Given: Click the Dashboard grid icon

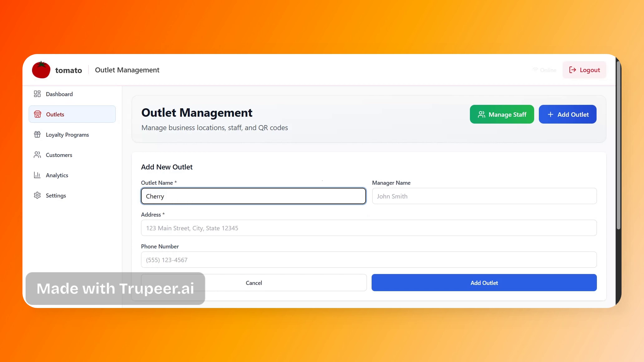Looking at the screenshot, I should click(37, 94).
